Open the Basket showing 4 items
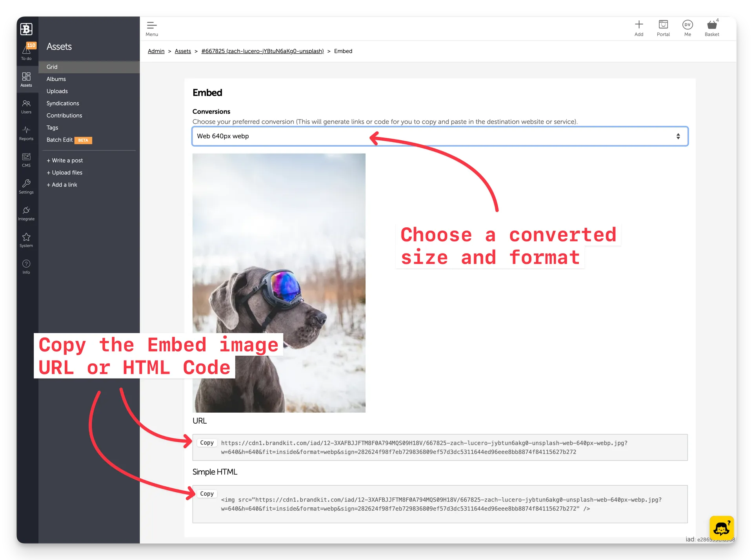The width and height of the screenshot is (753, 560). pos(712,25)
